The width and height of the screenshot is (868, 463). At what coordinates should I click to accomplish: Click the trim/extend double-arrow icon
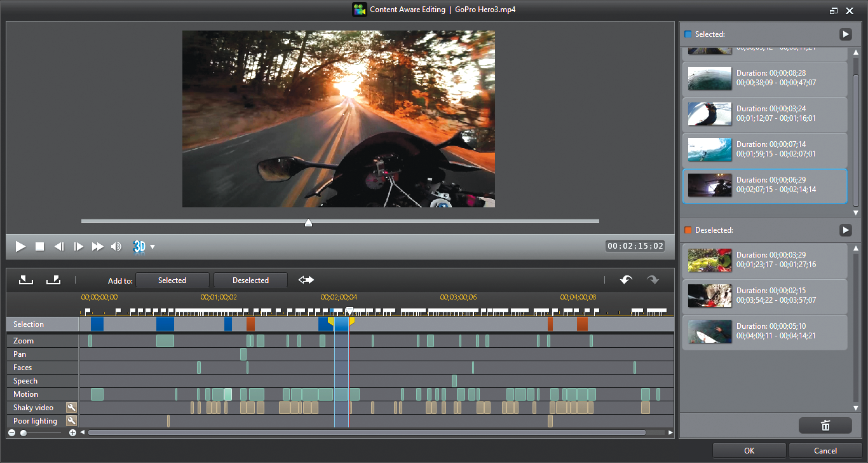click(x=306, y=280)
